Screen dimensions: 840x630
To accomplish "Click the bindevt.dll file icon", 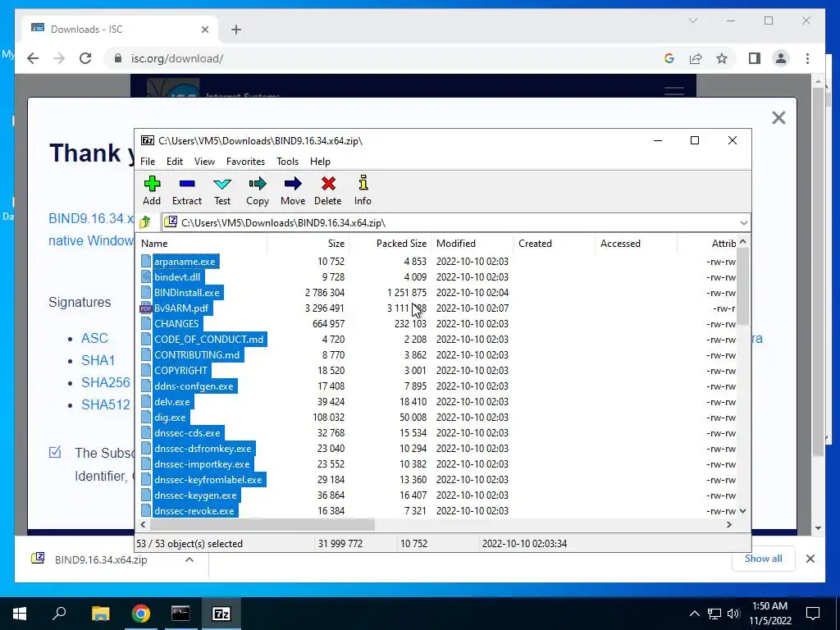I will [x=146, y=277].
